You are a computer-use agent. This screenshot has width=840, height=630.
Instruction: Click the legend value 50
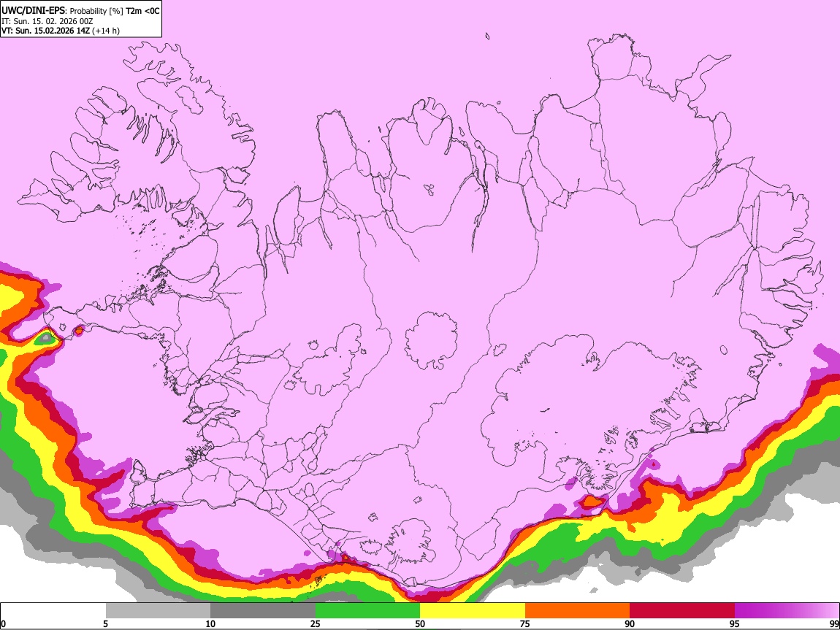point(420,623)
